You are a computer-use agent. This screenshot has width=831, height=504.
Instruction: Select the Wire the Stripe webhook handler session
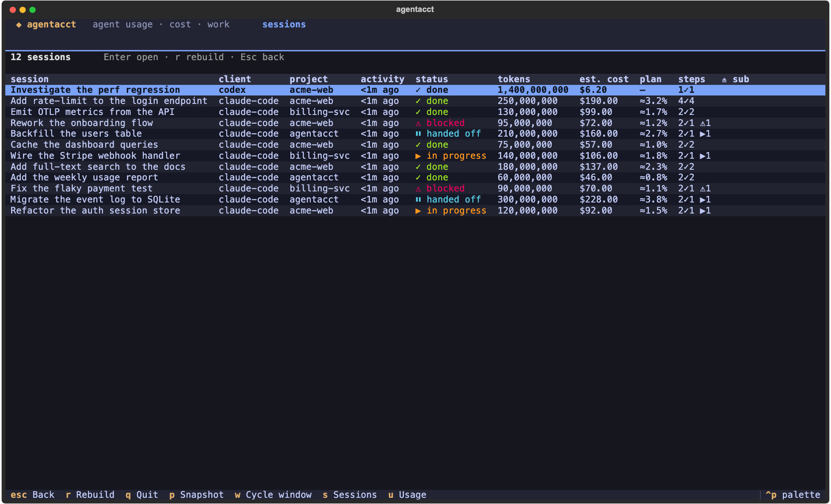[x=415, y=156]
